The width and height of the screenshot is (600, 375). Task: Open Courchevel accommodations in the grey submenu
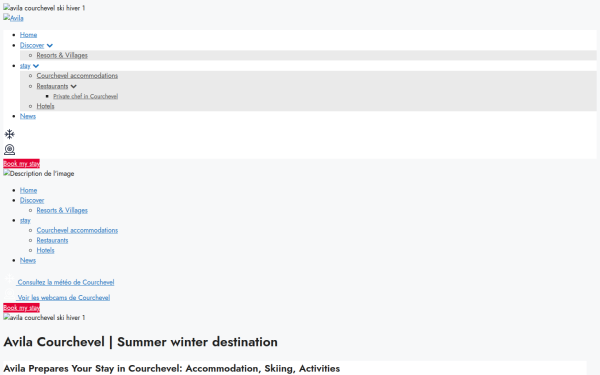(77, 76)
